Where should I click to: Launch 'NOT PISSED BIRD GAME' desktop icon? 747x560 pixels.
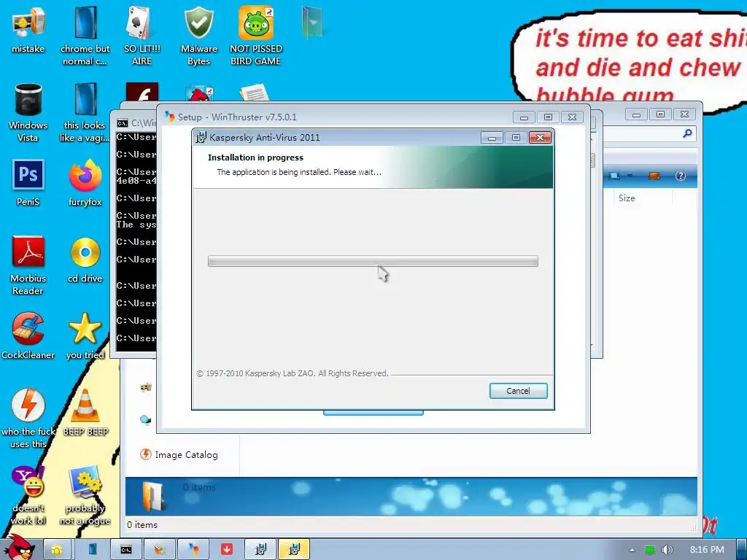coord(256,36)
